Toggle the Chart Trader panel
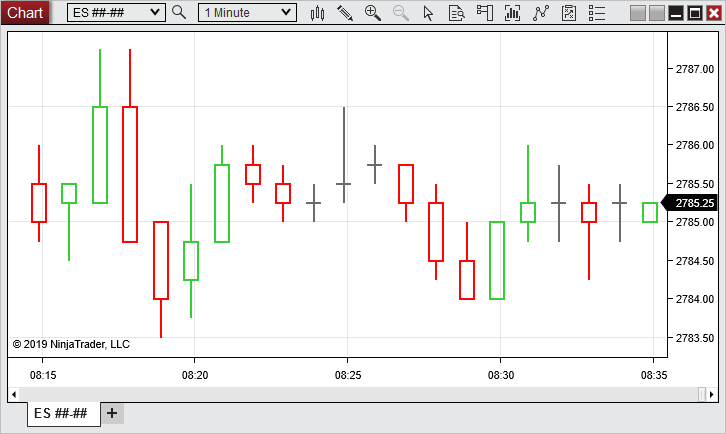This screenshot has height=434, width=726. (x=569, y=13)
